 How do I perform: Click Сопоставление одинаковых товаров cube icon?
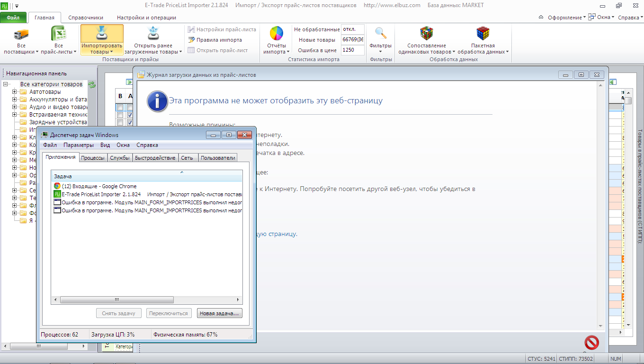(x=427, y=34)
